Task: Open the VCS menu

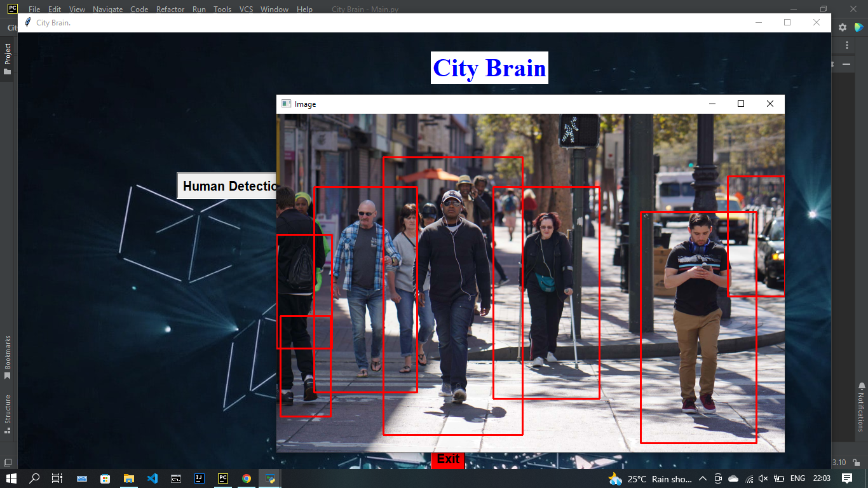Action: coord(246,10)
